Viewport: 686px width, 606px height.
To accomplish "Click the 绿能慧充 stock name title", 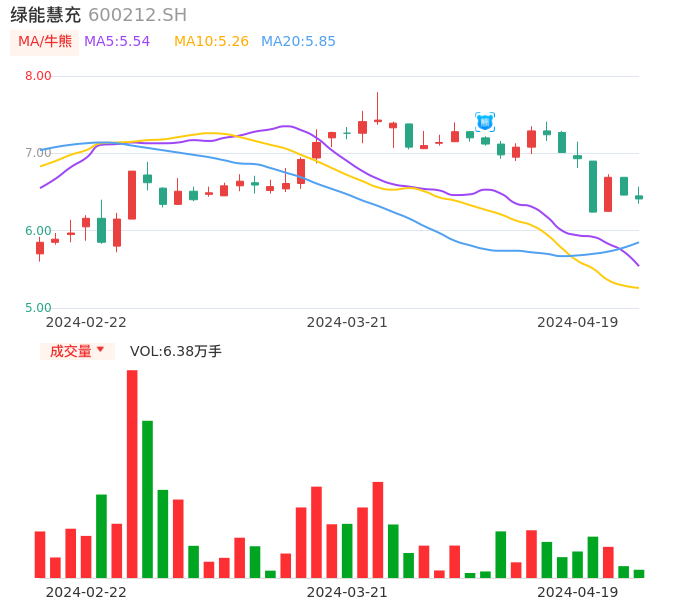I will tap(45, 15).
